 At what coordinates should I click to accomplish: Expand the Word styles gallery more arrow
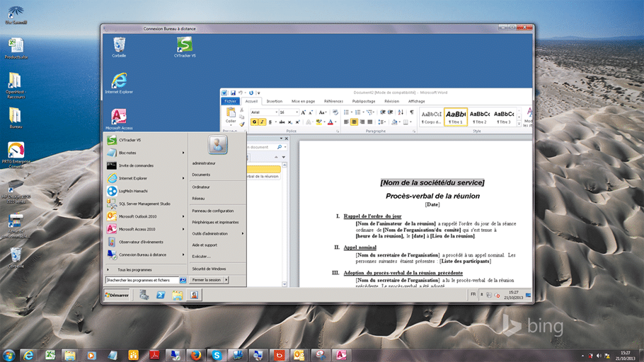tap(519, 124)
